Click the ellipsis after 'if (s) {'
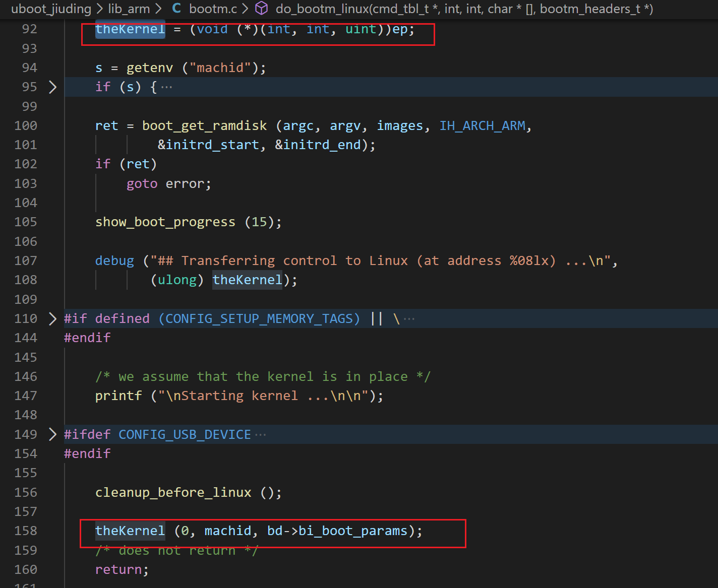The width and height of the screenshot is (718, 588). [167, 87]
